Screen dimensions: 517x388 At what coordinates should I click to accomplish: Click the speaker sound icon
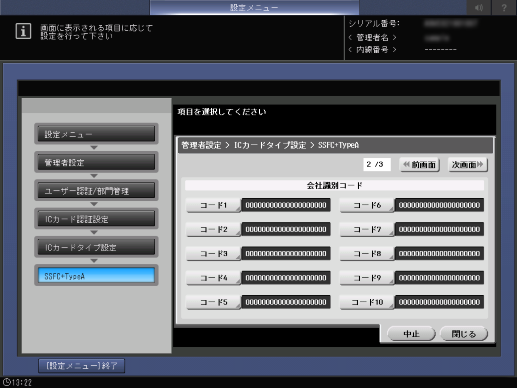tap(479, 7)
